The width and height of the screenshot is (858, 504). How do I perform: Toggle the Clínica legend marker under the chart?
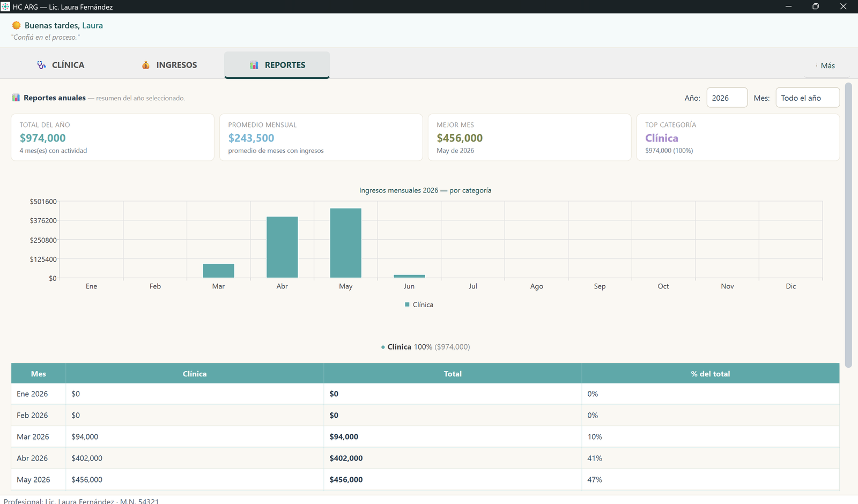[x=408, y=305]
